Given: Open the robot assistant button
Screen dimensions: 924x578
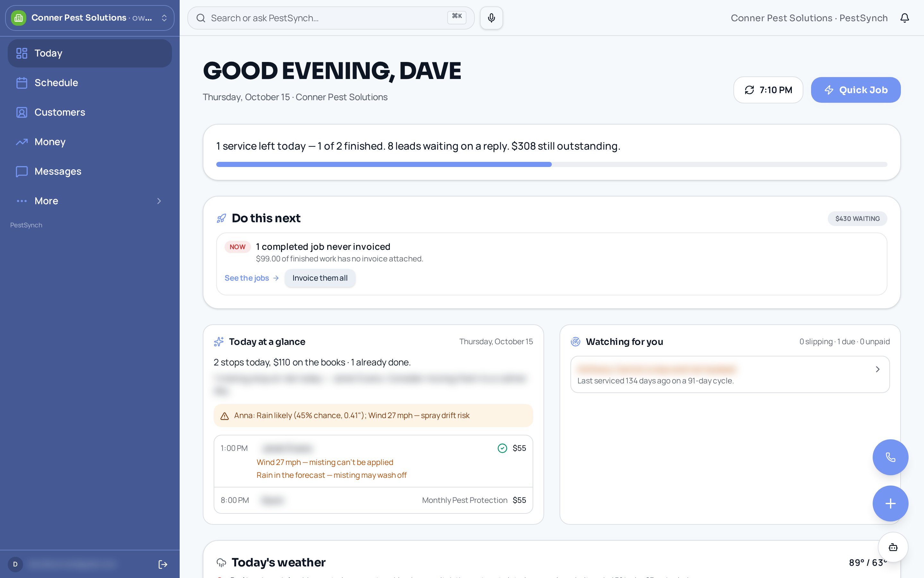Looking at the screenshot, I should coord(893,547).
